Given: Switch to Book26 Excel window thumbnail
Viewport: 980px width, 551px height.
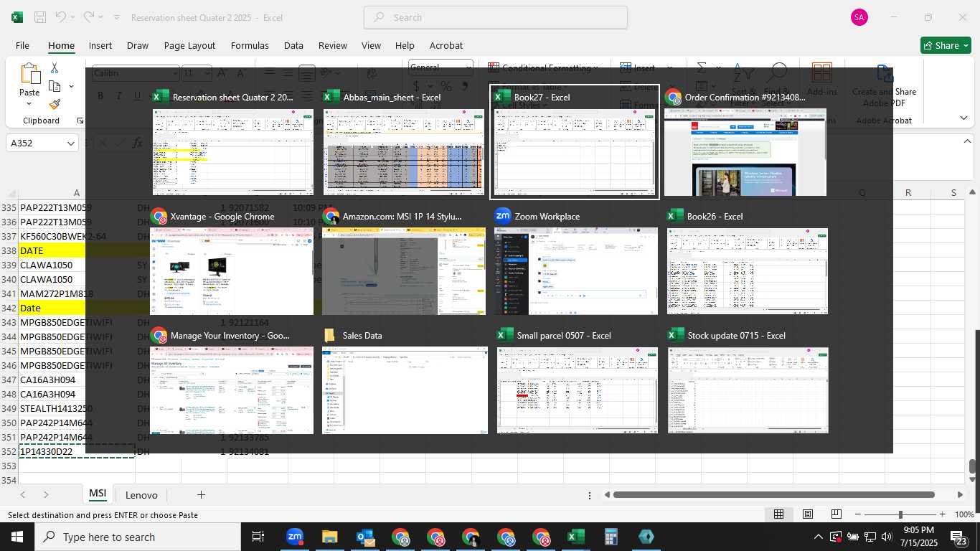Looking at the screenshot, I should 747,262.
